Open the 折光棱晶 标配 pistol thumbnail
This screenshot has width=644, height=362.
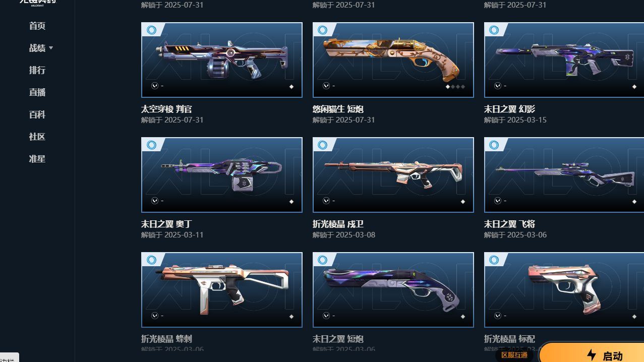tap(564, 290)
